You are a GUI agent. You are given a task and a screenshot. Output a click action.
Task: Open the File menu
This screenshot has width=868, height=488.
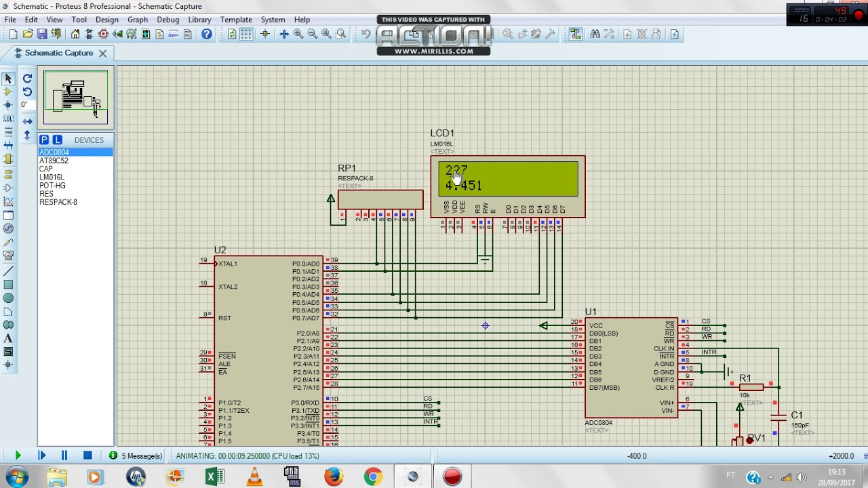(11, 20)
